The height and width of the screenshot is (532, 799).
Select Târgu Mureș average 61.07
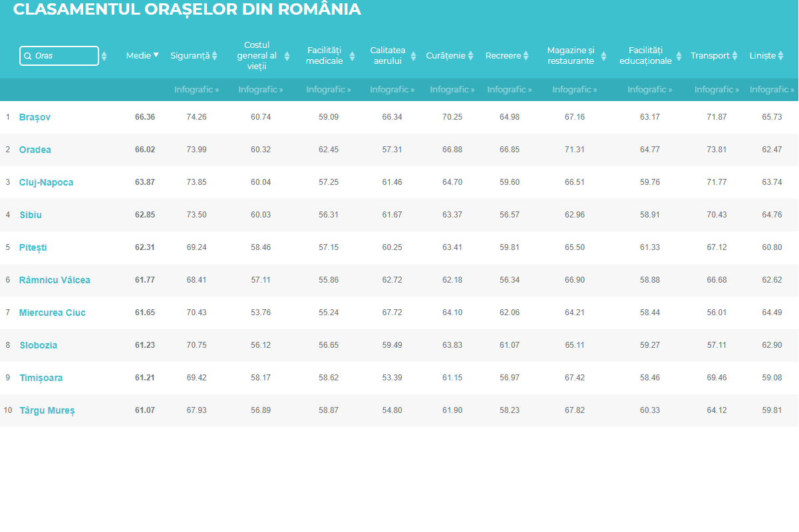pos(145,410)
